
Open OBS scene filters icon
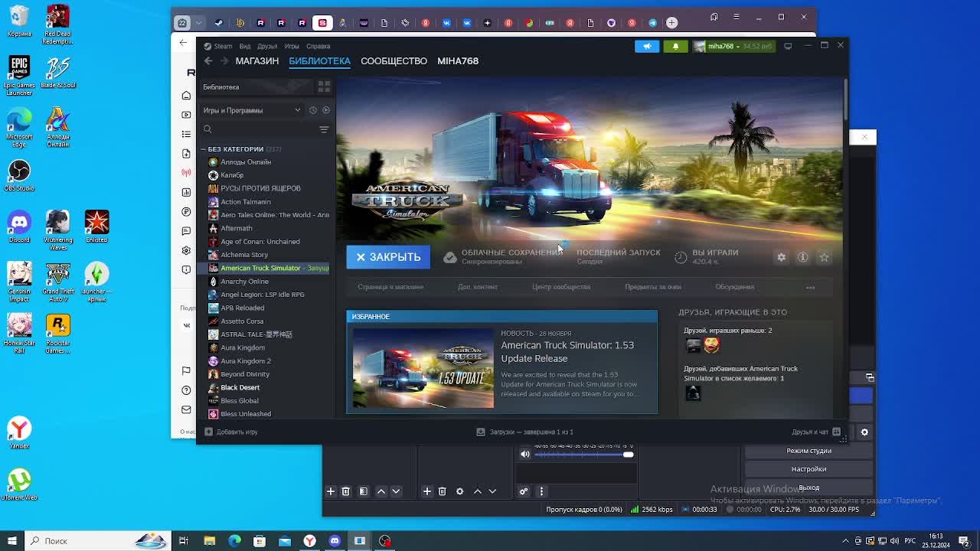pos(364,491)
